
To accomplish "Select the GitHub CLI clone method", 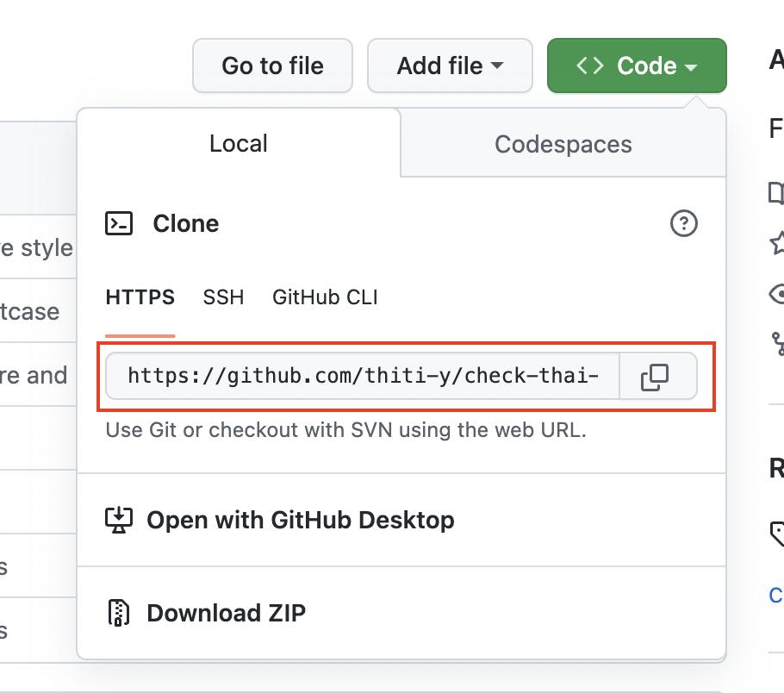I will tap(325, 297).
